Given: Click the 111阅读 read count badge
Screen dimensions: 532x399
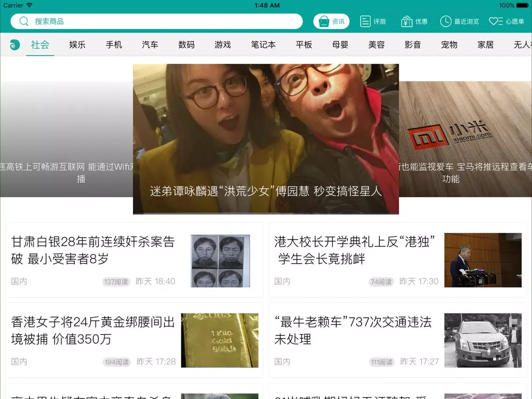Looking at the screenshot, I should point(382,362).
